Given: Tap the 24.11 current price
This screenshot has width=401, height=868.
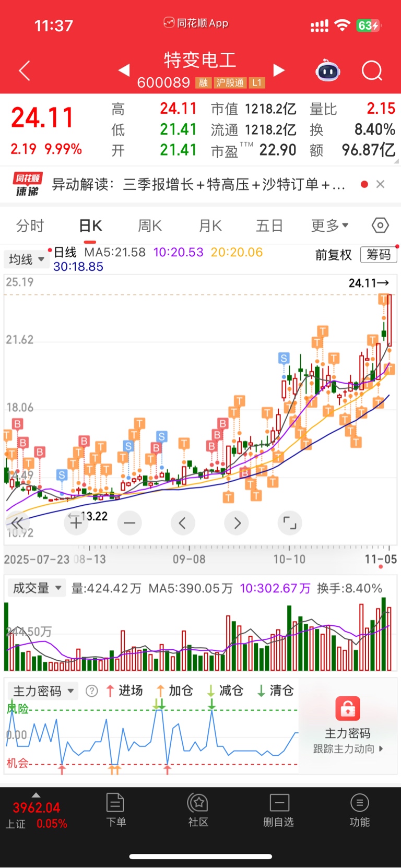Looking at the screenshot, I should [x=42, y=117].
